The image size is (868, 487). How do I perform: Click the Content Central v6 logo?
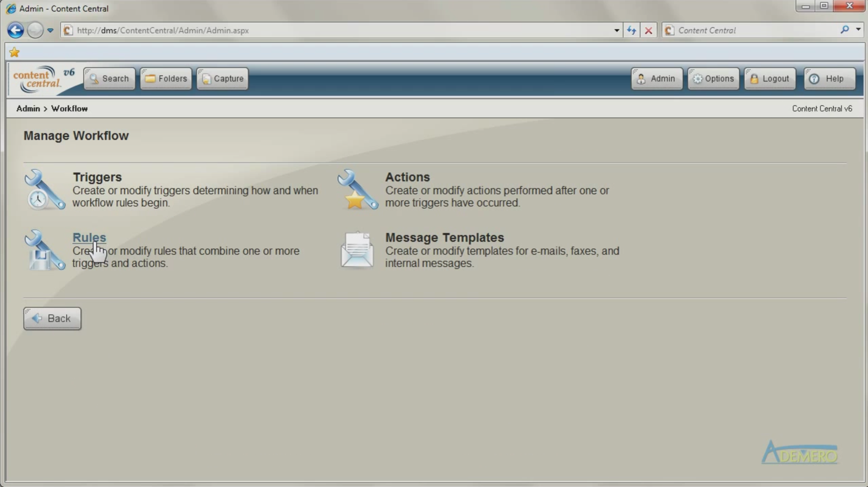point(44,79)
